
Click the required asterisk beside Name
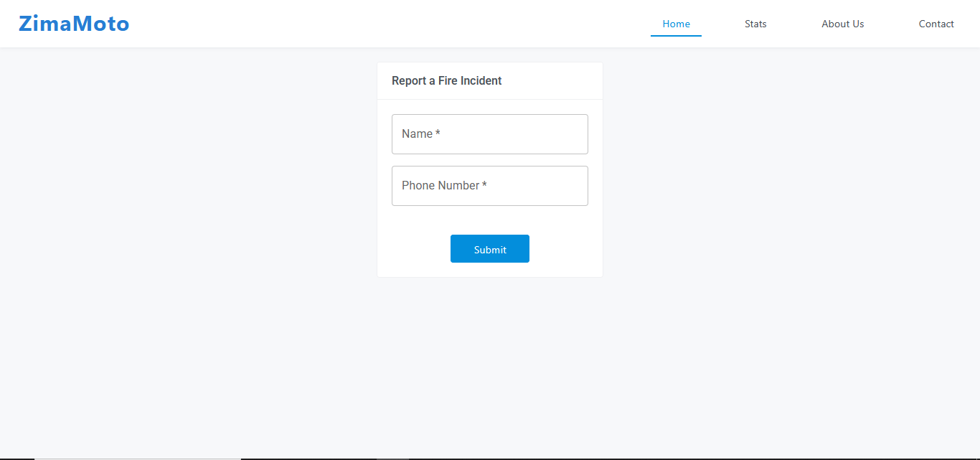[x=438, y=133]
